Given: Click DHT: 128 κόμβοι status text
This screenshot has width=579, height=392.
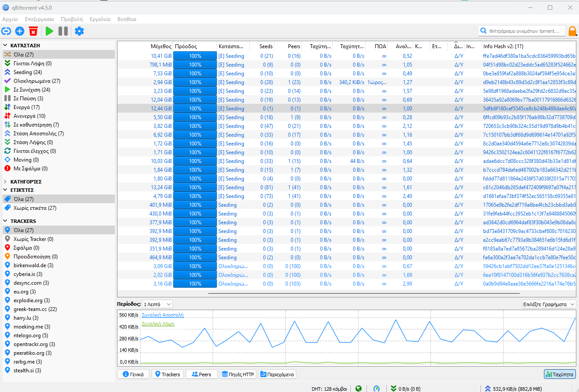Looking at the screenshot, I should pyautogui.click(x=329, y=388).
